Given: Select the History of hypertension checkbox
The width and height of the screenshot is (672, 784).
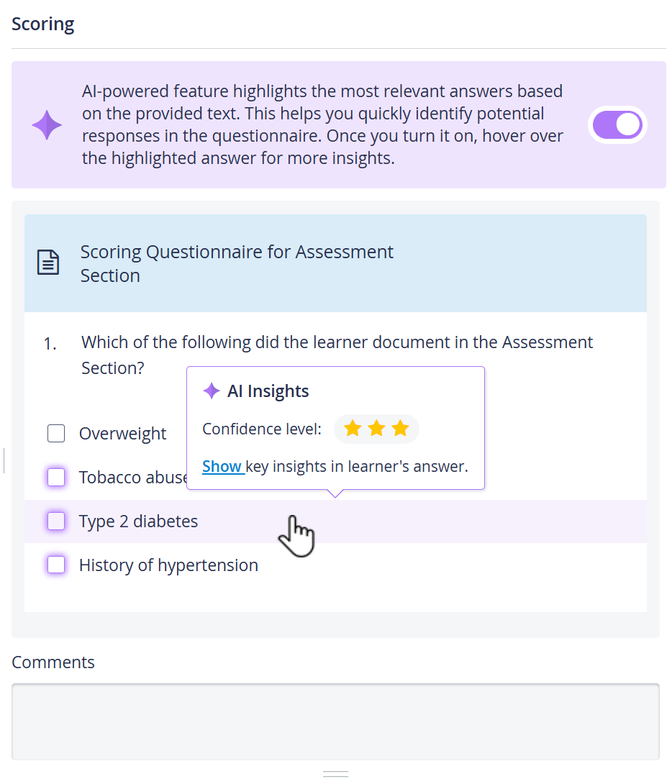Looking at the screenshot, I should pos(56,565).
